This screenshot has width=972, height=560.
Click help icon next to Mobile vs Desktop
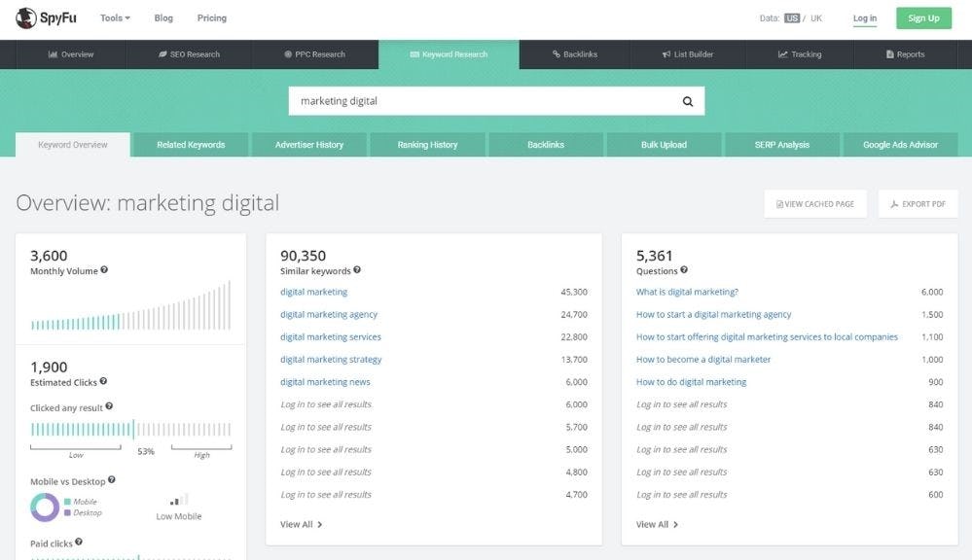pos(112,480)
